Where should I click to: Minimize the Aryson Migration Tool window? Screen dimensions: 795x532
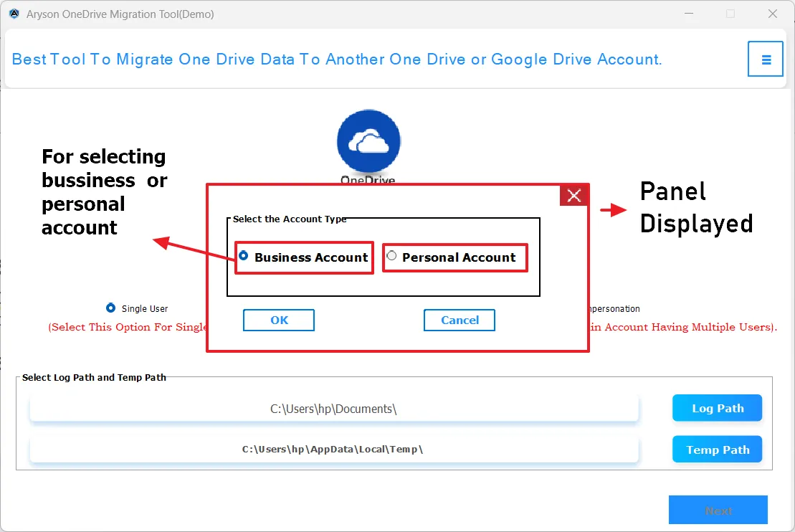coord(689,13)
